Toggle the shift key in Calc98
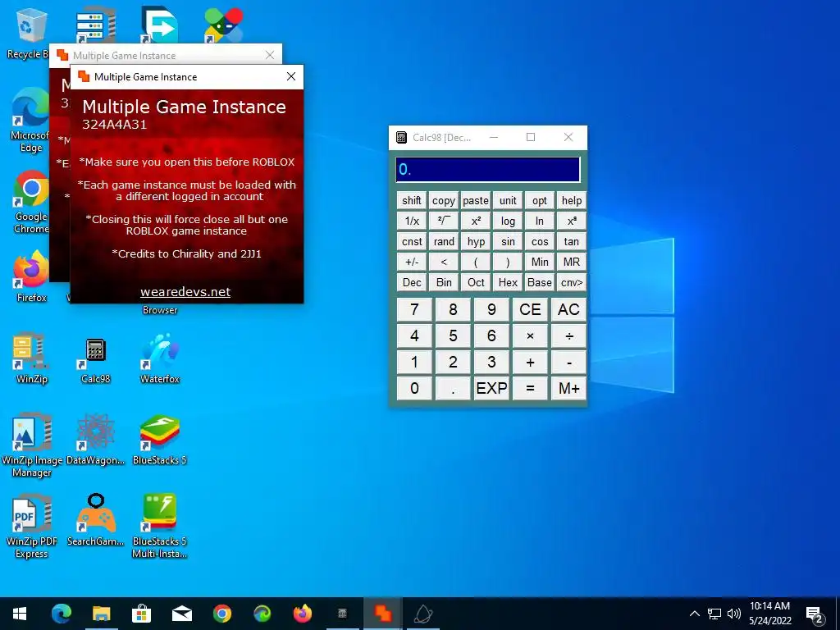The width and height of the screenshot is (840, 630). tap(412, 200)
